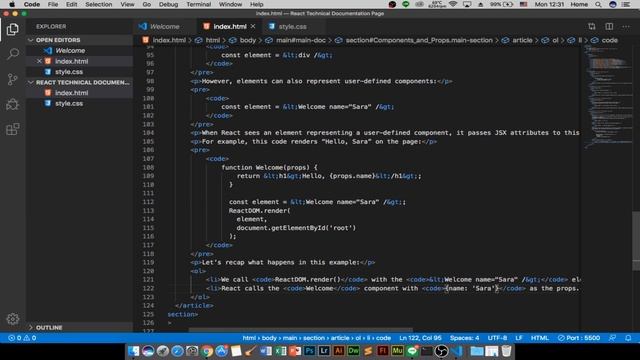Select style.css in Open Editors list

pyautogui.click(x=80, y=72)
